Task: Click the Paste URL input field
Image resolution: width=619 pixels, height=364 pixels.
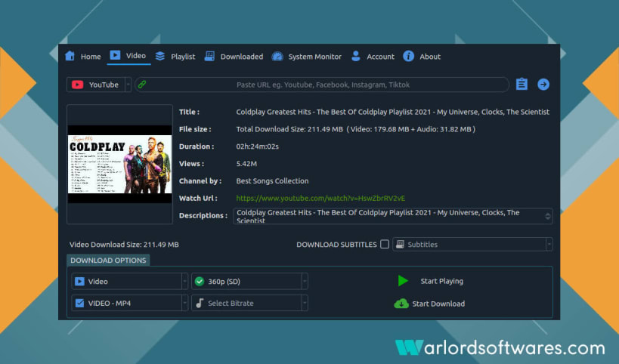Action: coord(322,85)
